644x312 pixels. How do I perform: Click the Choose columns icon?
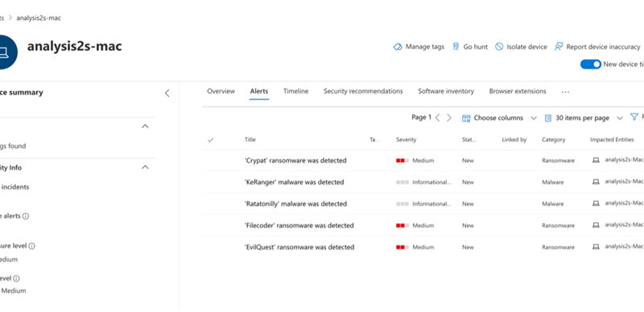tap(466, 119)
